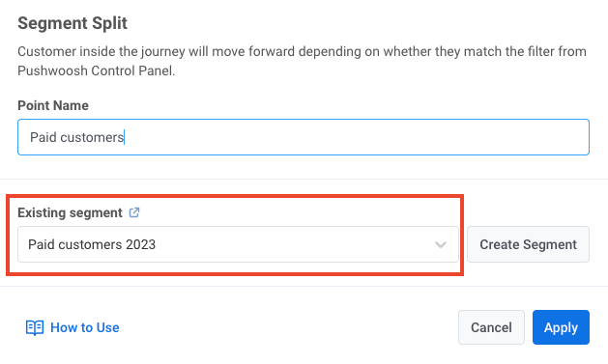Open the How to Use guide link
Image resolution: width=608 pixels, height=364 pixels.
(85, 327)
